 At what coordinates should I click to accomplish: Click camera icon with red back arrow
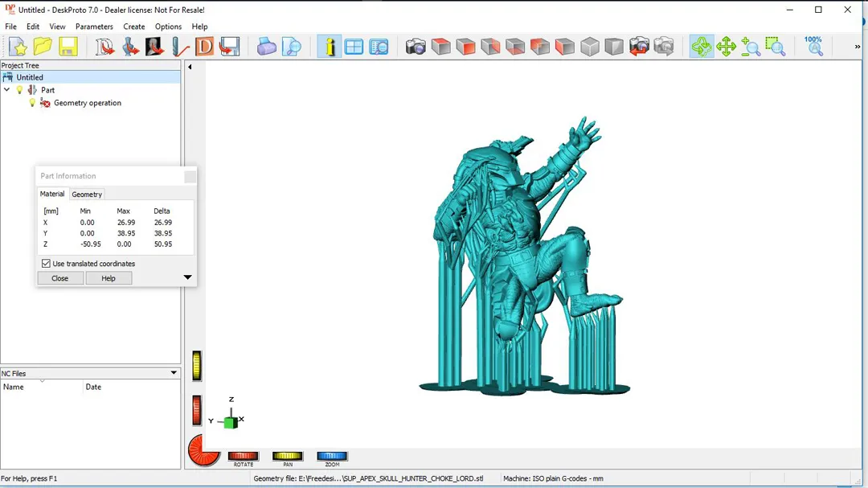point(639,47)
